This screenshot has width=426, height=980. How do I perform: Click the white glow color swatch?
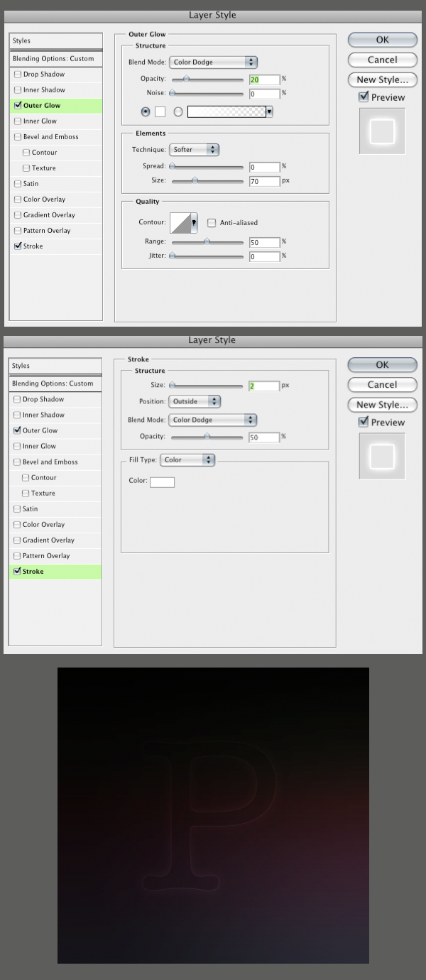point(160,111)
